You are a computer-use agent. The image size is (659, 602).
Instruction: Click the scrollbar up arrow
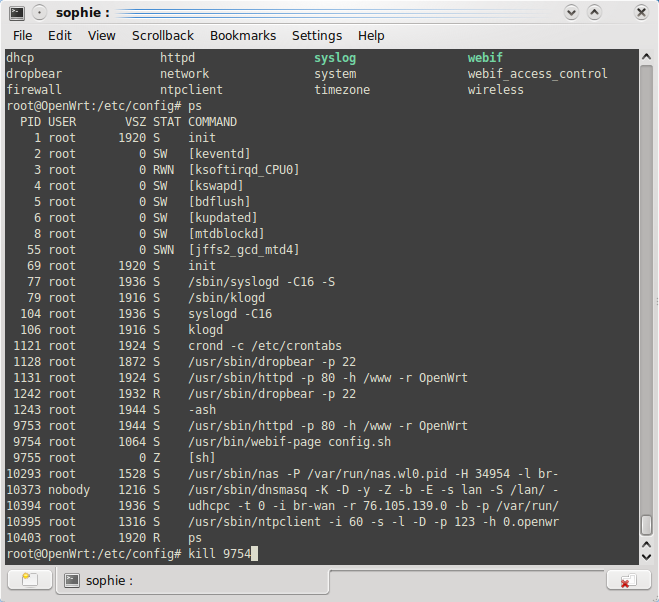(647, 57)
